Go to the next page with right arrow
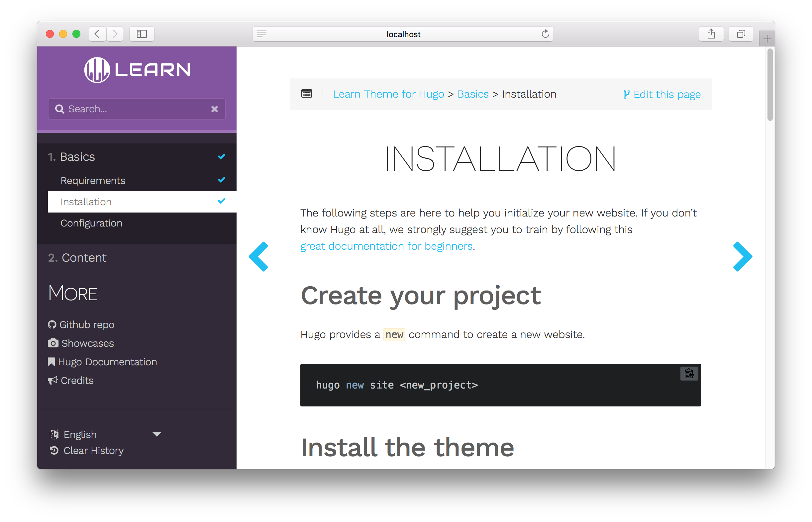812x522 pixels. coord(743,257)
